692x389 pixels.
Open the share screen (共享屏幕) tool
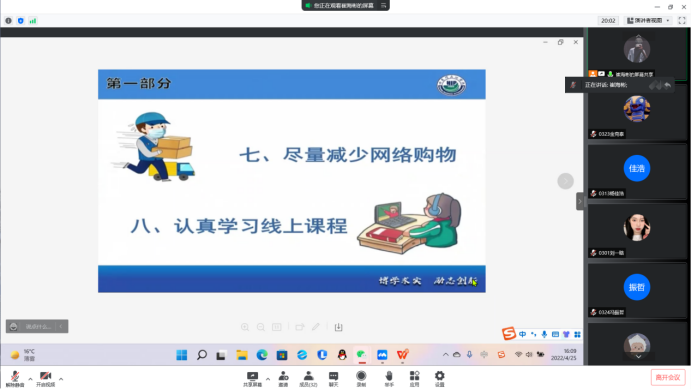click(x=252, y=379)
